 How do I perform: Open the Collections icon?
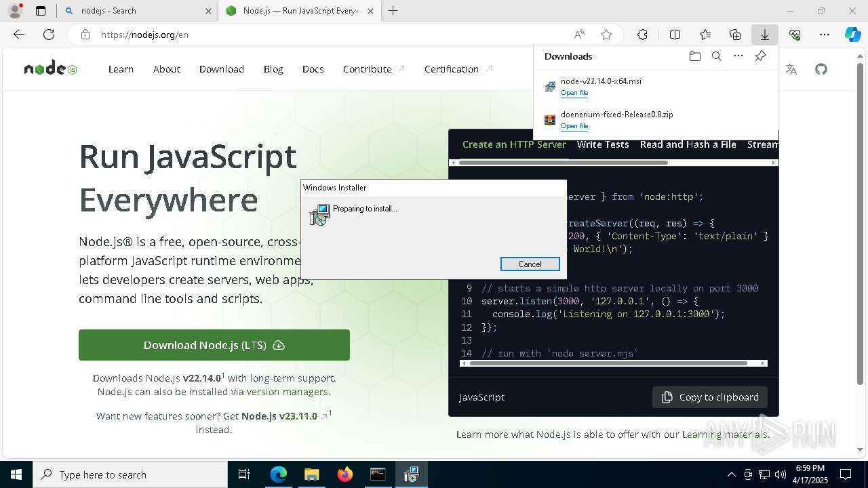coord(735,35)
